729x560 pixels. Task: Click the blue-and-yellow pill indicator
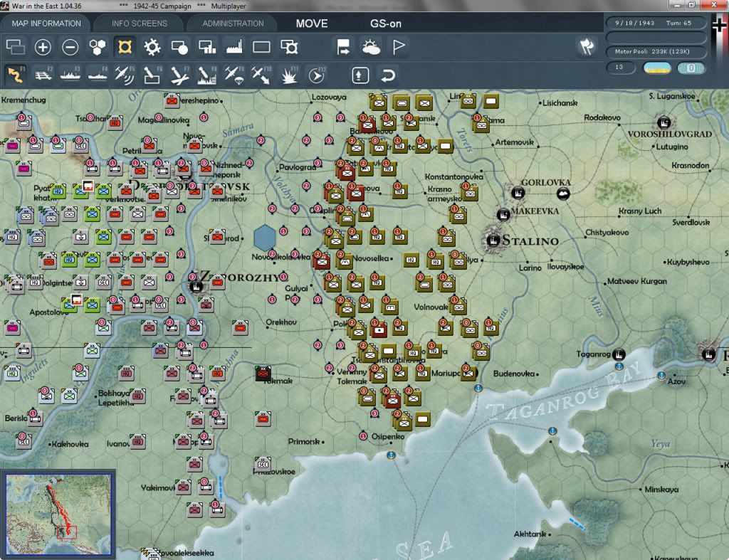point(656,68)
